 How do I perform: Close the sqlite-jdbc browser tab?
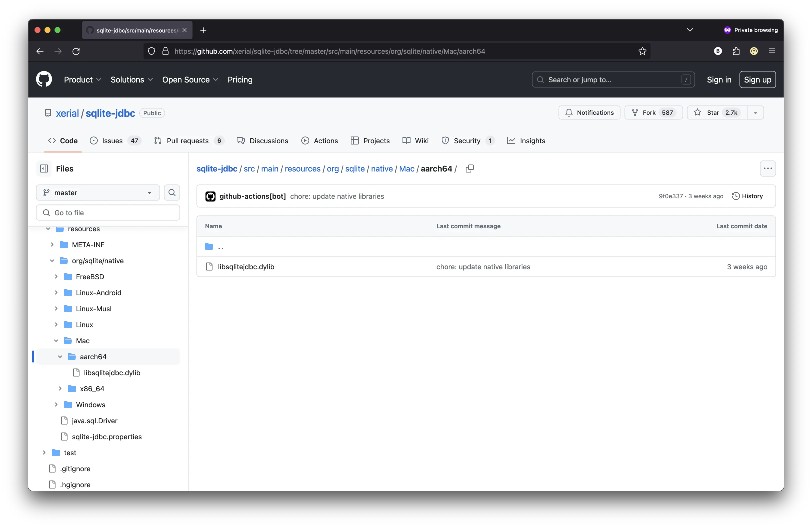[x=184, y=30]
